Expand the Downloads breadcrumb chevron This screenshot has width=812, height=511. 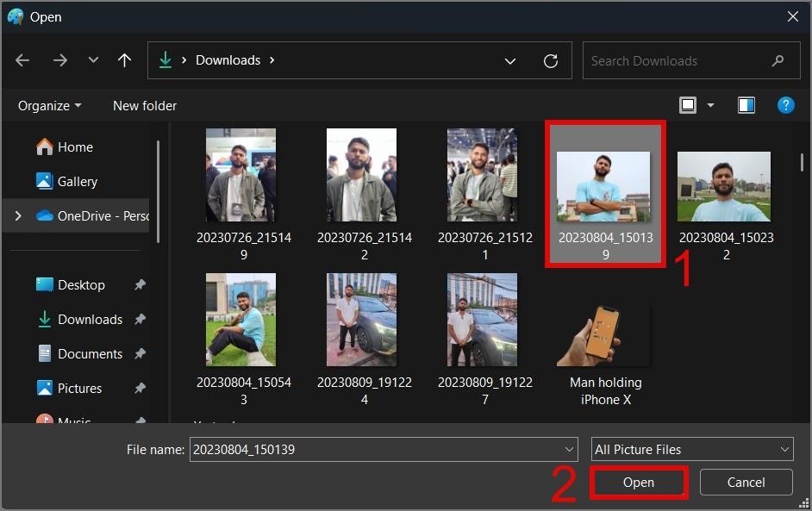point(272,60)
